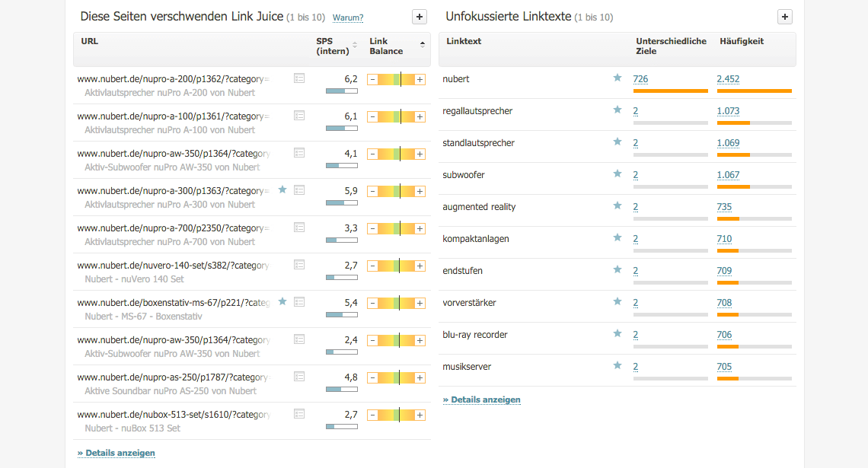868x468 pixels.
Task: Expand the Unfokussierte Linktexte panel plus button
Action: (x=784, y=18)
